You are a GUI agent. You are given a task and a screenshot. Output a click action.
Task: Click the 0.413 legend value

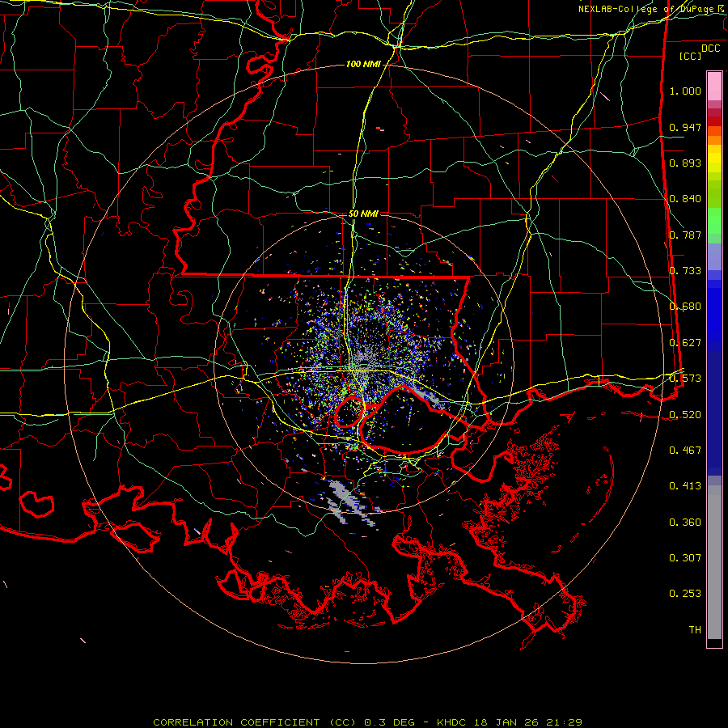point(685,486)
